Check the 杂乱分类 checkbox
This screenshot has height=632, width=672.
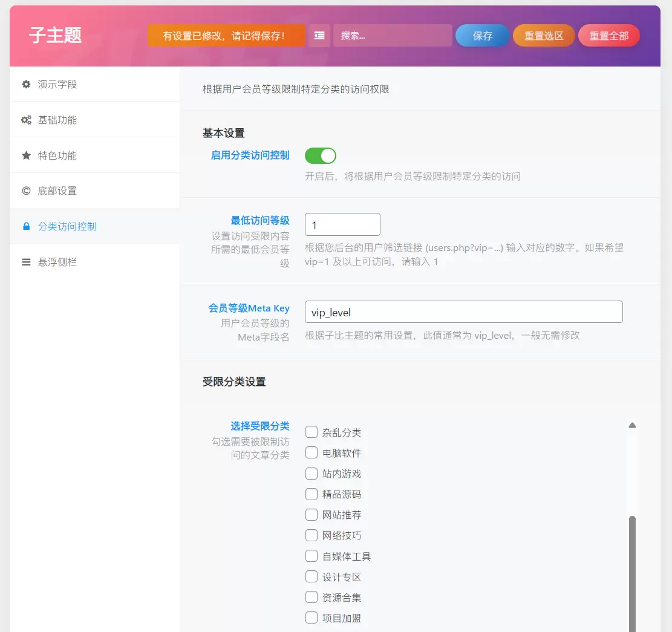point(312,432)
